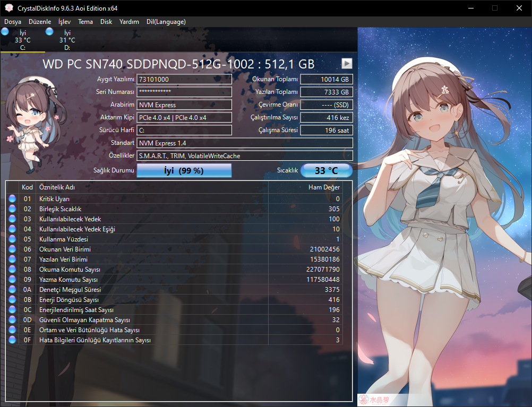Minimize the CrystalDiskInfo window
This screenshot has height=407, width=532.
(x=471, y=8)
